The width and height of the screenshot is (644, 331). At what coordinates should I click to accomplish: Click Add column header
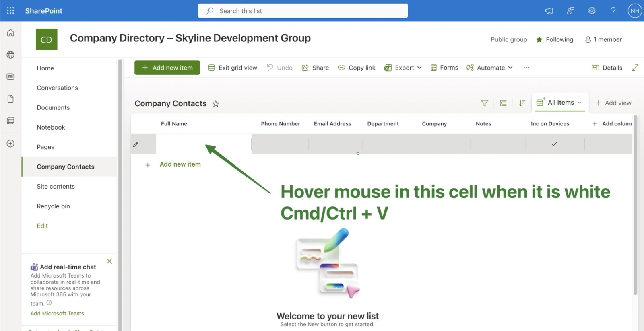(612, 124)
